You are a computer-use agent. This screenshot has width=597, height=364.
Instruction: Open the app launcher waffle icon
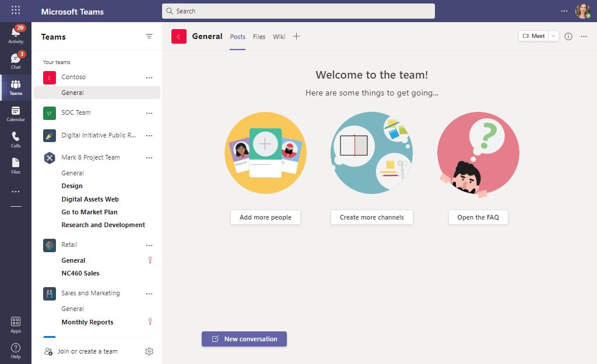16,10
